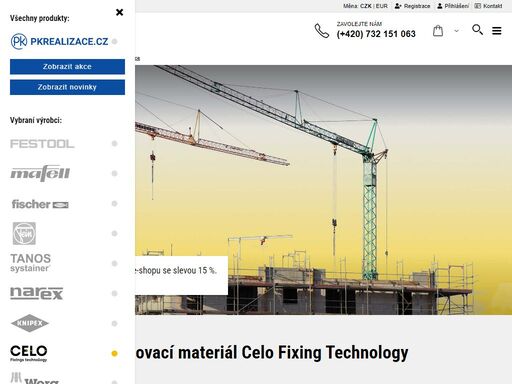The width and height of the screenshot is (512, 384).
Task: Toggle the dot next to Mafell
Action: (x=114, y=173)
